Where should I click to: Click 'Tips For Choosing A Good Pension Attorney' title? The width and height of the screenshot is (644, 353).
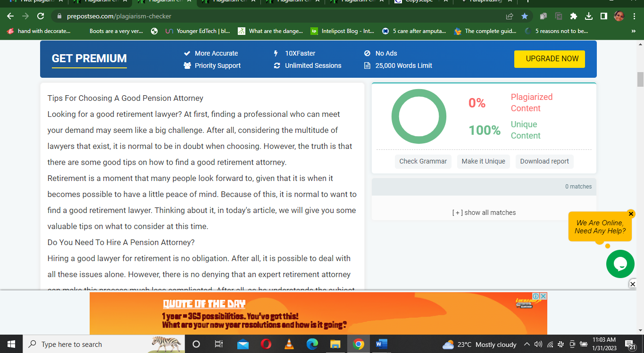click(125, 98)
